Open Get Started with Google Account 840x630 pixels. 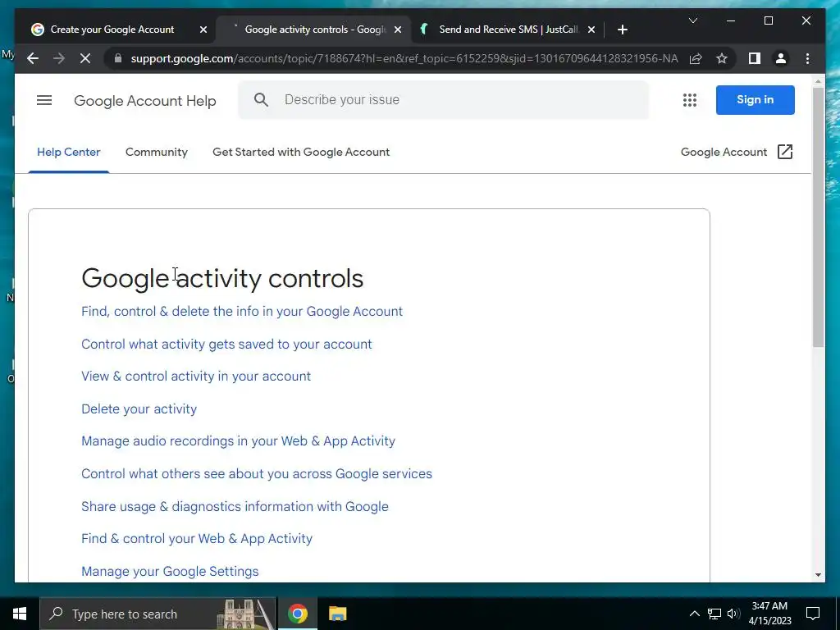tap(301, 152)
